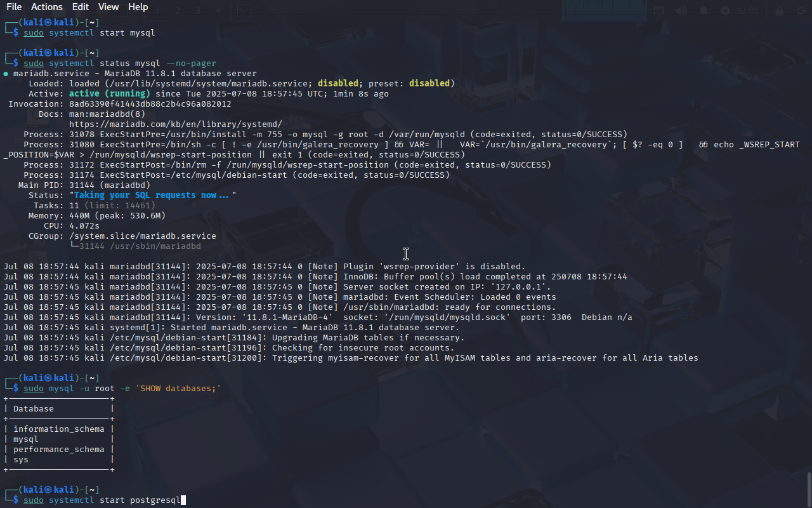Click the terminal vertical scrollbar thumb
Screen dimensions: 812x508
pos(809,489)
